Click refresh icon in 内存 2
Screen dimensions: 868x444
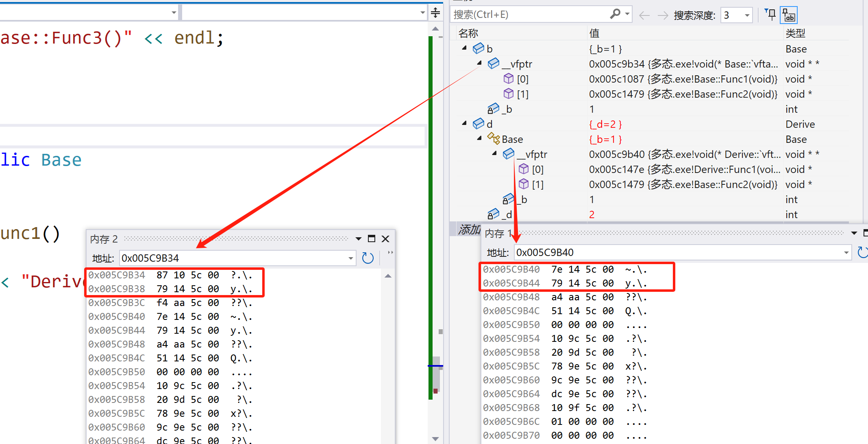[368, 258]
